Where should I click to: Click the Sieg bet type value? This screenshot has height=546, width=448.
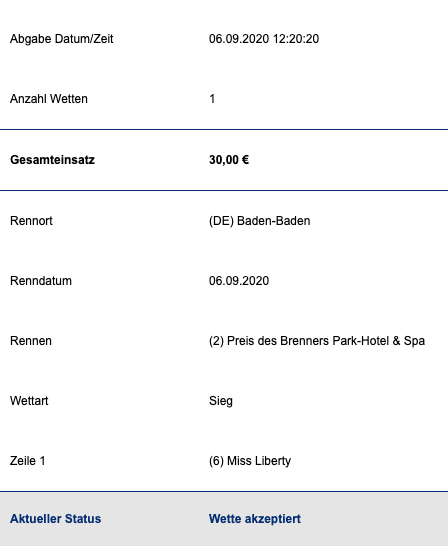coord(221,401)
